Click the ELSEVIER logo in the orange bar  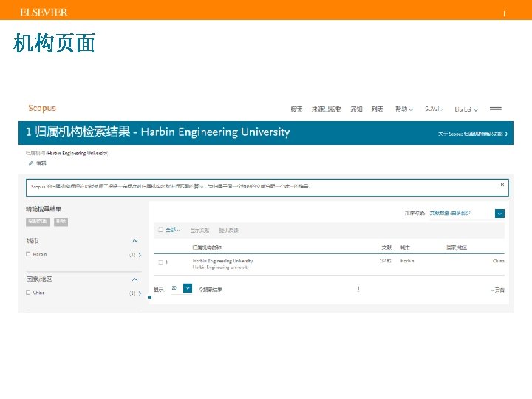tap(44, 13)
